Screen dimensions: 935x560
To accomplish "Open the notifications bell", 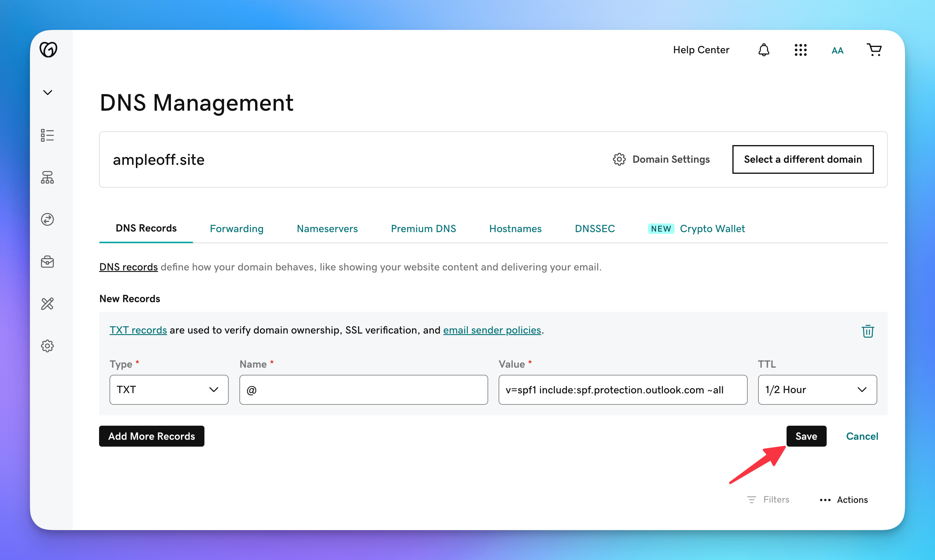I will click(764, 50).
